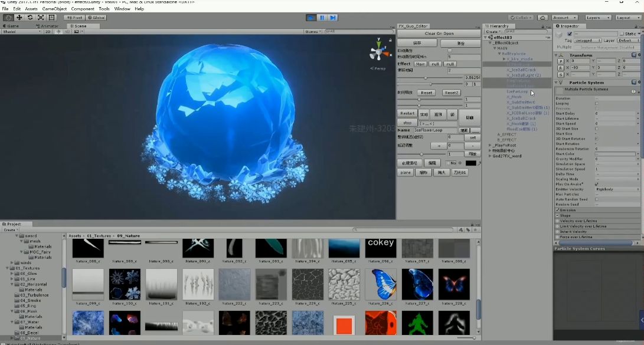Select the Move tool in the toolbar
The width and height of the screenshot is (644, 345).
click(x=19, y=18)
